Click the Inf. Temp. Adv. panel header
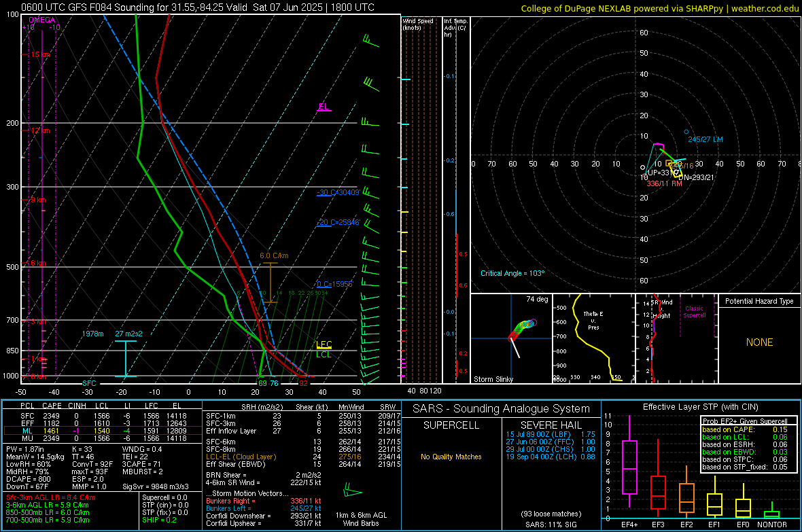 coord(456,28)
